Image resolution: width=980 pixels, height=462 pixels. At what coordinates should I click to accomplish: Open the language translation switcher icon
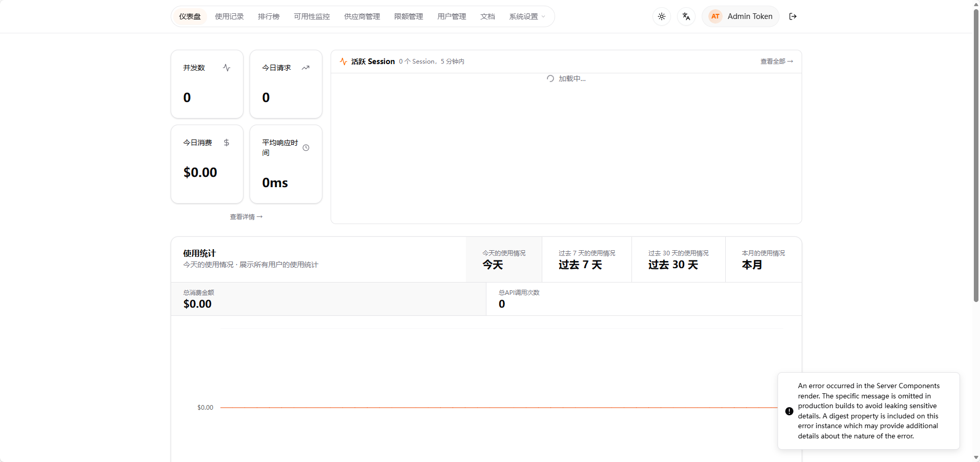(x=686, y=16)
